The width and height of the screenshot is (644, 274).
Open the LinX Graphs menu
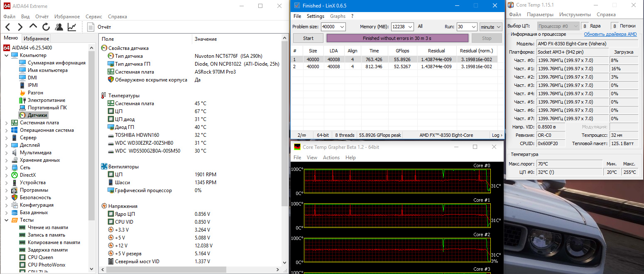pos(338,16)
